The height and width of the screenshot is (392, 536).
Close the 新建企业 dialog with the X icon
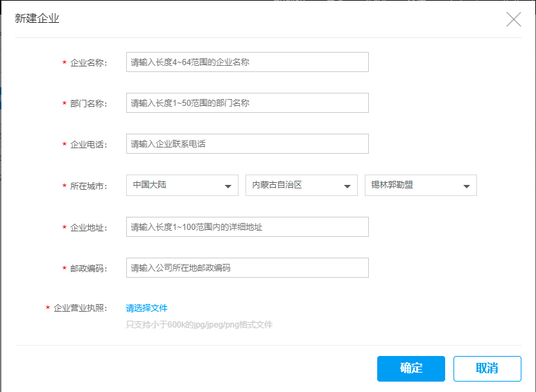(513, 19)
